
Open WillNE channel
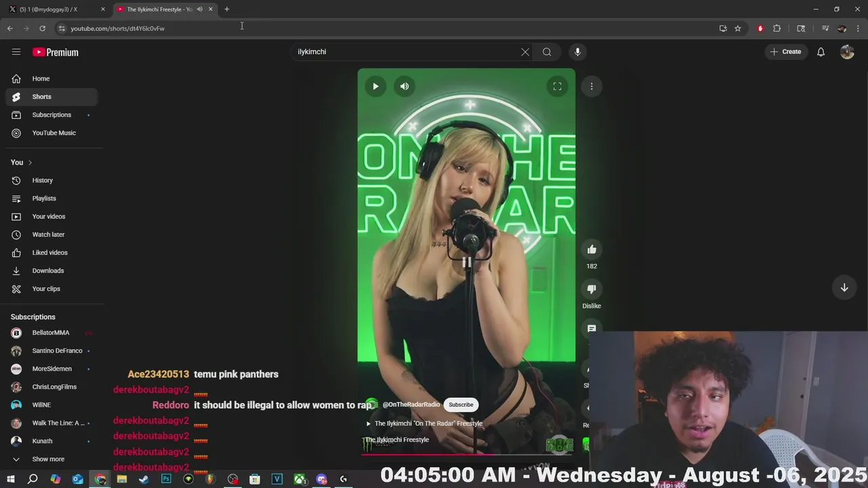point(52,405)
